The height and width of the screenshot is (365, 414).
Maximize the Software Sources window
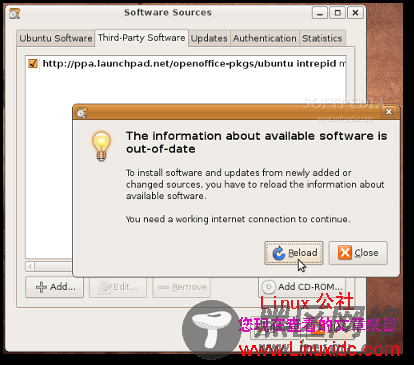pos(338,13)
